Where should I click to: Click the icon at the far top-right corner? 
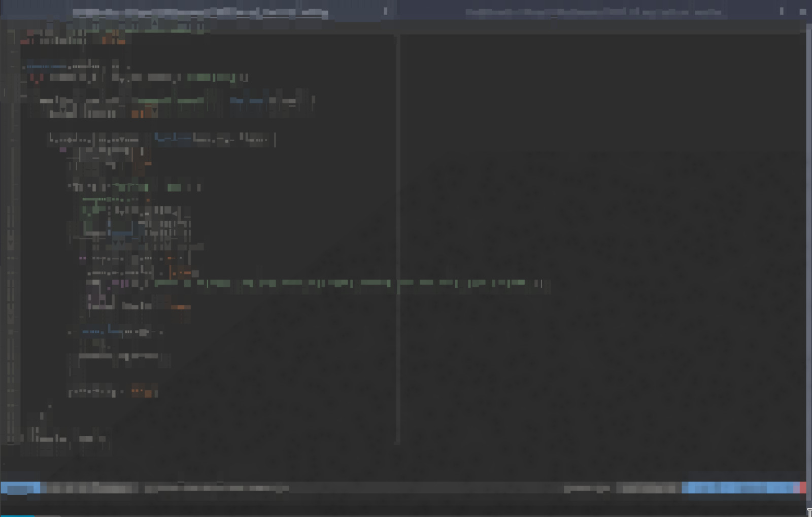[802, 11]
